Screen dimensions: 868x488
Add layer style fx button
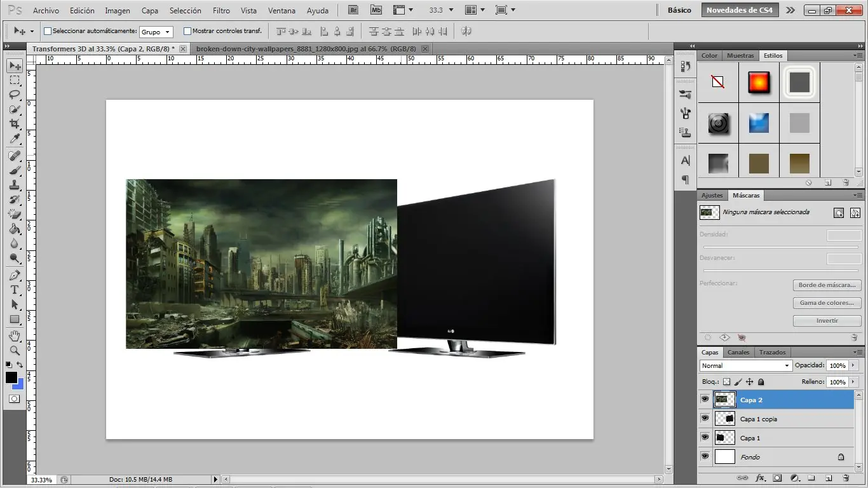tap(760, 478)
